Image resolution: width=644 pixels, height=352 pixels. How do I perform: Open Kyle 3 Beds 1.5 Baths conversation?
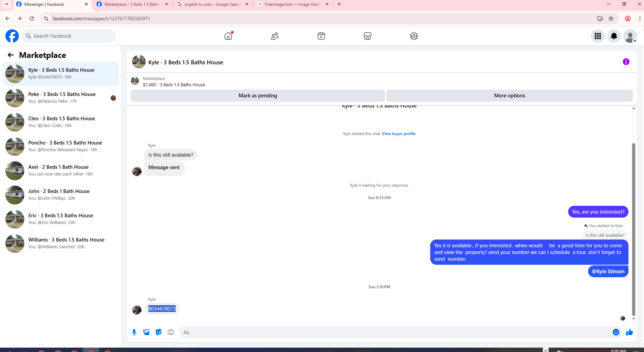(61, 73)
